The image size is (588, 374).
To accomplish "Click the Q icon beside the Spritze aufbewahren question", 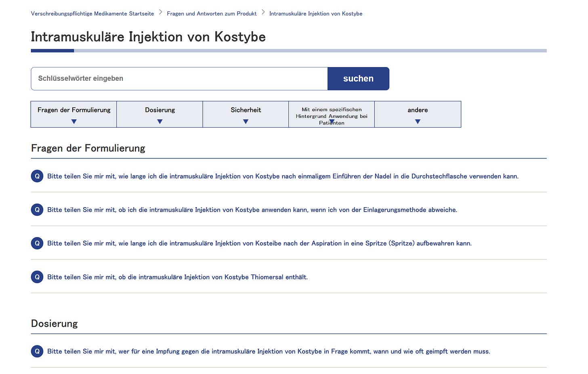I will (x=37, y=243).
